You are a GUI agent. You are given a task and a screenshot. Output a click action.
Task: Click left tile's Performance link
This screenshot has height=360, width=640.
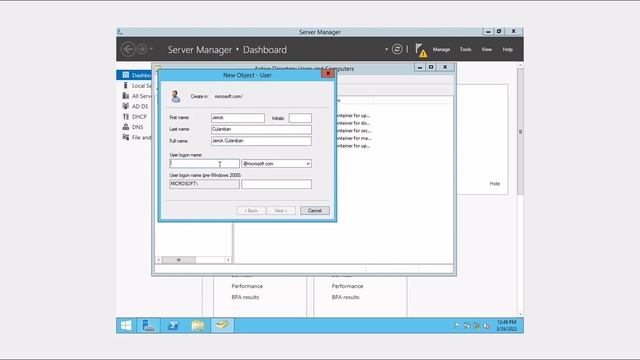point(247,286)
